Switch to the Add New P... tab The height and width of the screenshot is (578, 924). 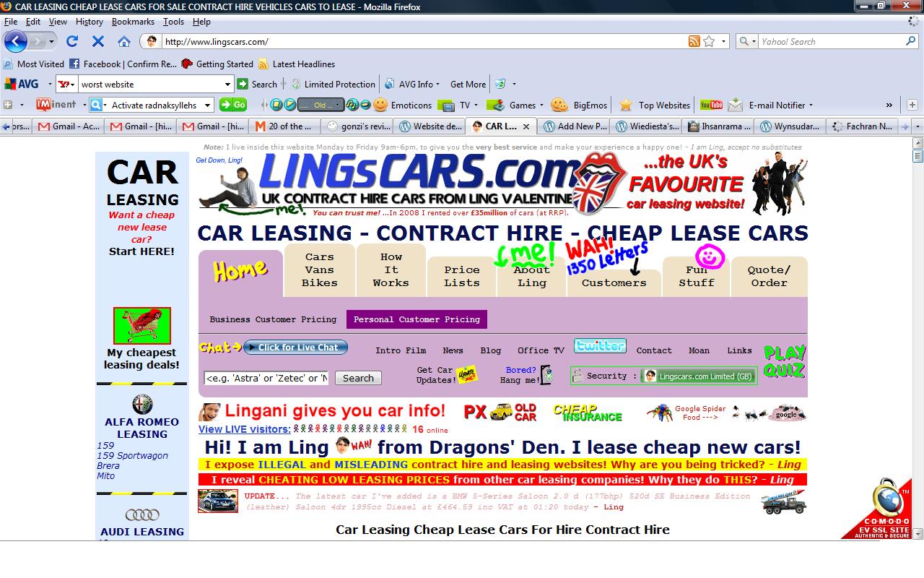point(575,126)
